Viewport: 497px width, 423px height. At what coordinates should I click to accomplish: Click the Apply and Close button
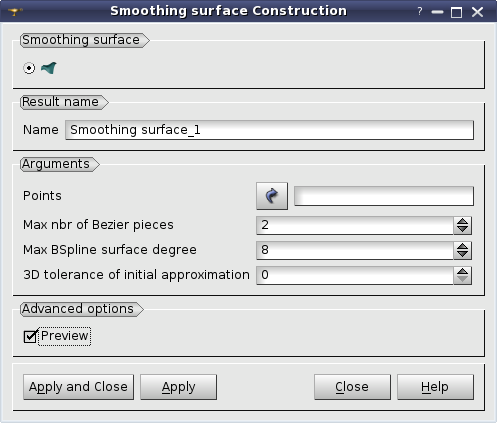click(x=78, y=387)
